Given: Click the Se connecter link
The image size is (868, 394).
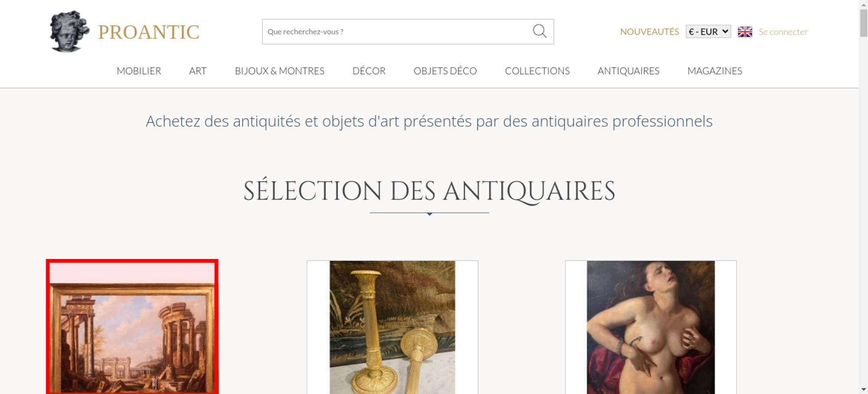Looking at the screenshot, I should 783,32.
